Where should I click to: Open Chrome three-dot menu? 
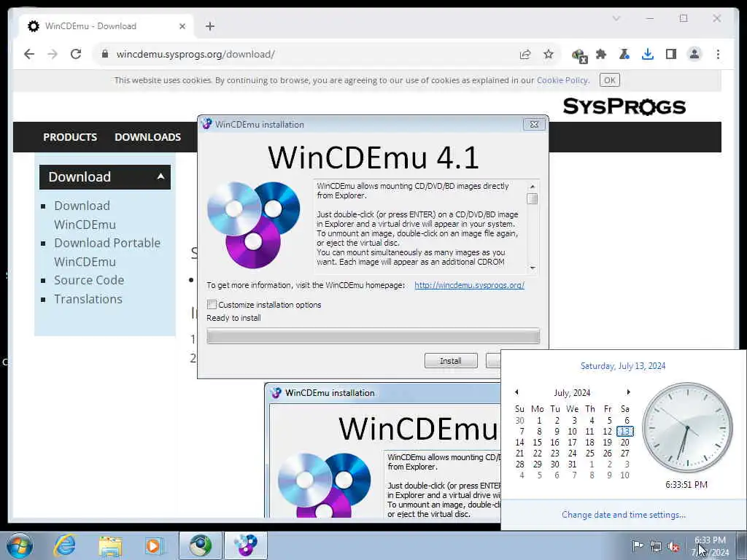pos(718,54)
